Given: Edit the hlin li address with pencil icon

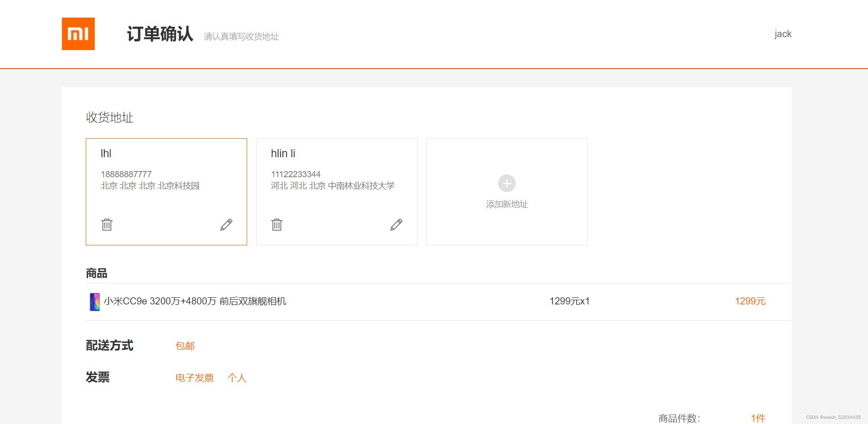Looking at the screenshot, I should pos(396,225).
